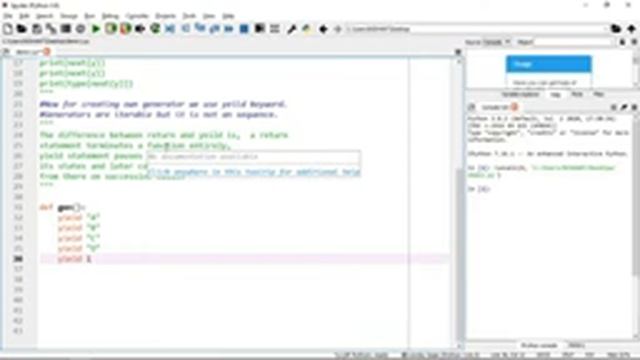
Task: Open the IPython console options menu icon
Action: click(x=634, y=107)
